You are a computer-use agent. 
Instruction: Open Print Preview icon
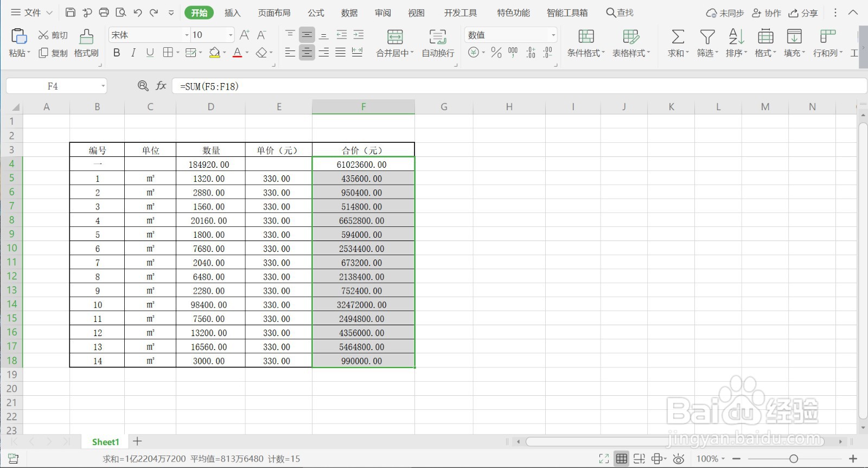tap(121, 12)
